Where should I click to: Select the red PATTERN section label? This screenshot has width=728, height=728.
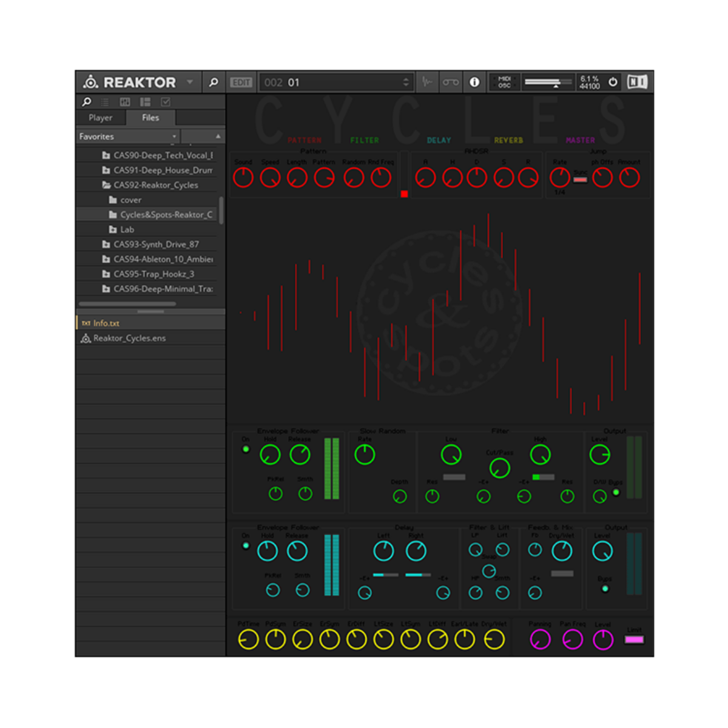pos(305,140)
